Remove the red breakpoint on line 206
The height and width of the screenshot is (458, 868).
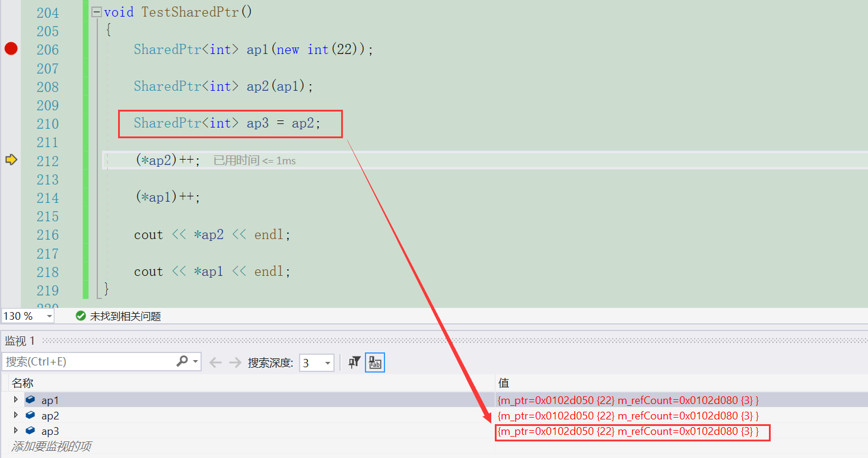click(x=11, y=49)
